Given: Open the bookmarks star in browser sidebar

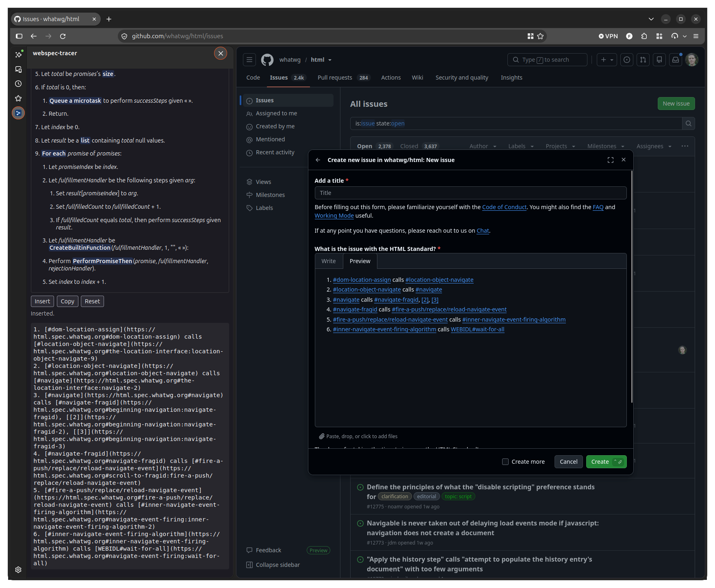Looking at the screenshot, I should click(18, 98).
